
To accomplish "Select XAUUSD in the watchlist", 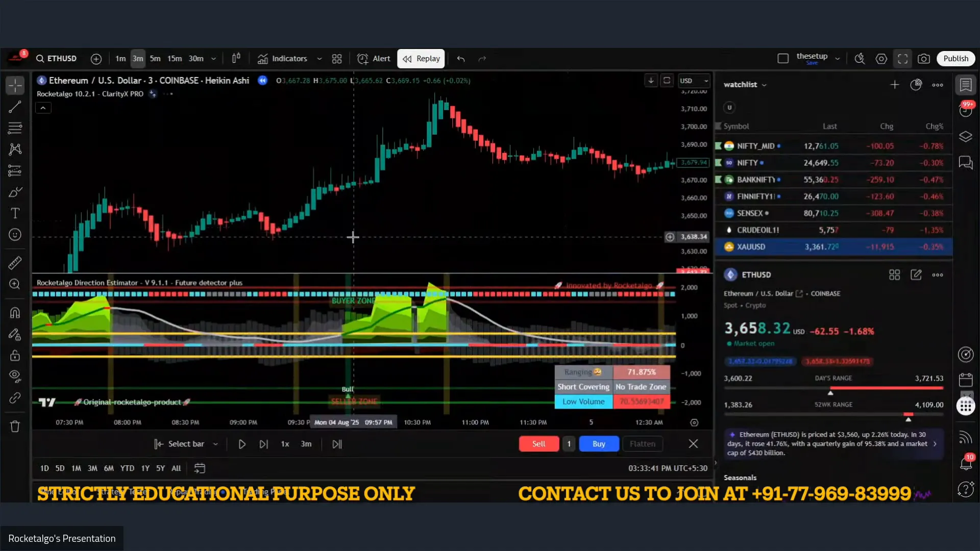I will click(x=834, y=247).
